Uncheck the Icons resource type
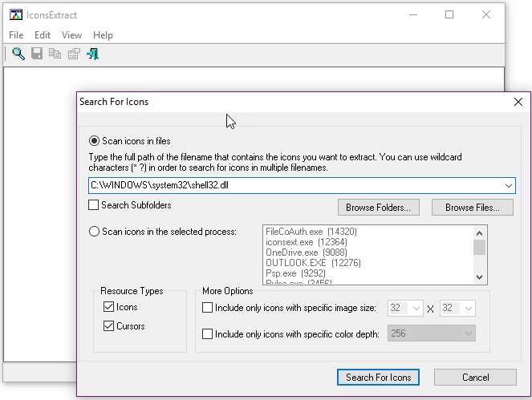The width and height of the screenshot is (532, 400). coord(108,307)
